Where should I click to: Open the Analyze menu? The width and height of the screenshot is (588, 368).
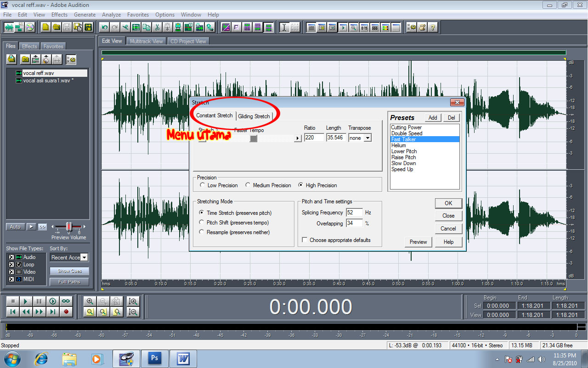click(112, 15)
